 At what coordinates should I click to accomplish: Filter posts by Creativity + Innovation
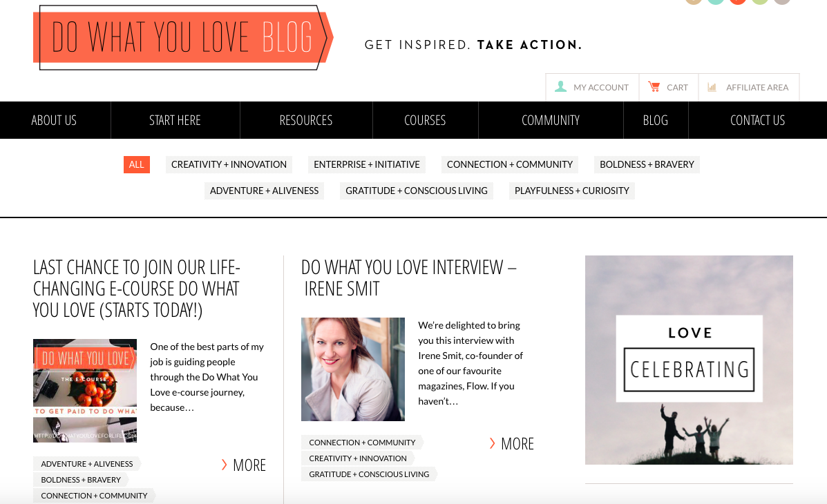(x=229, y=164)
